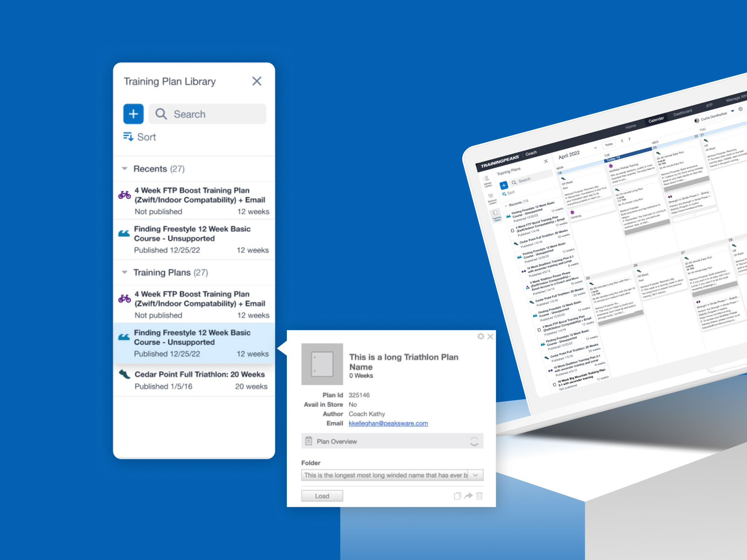747x560 pixels.
Task: Open the kkelleghan@peaksware.com email link
Action: (388, 423)
